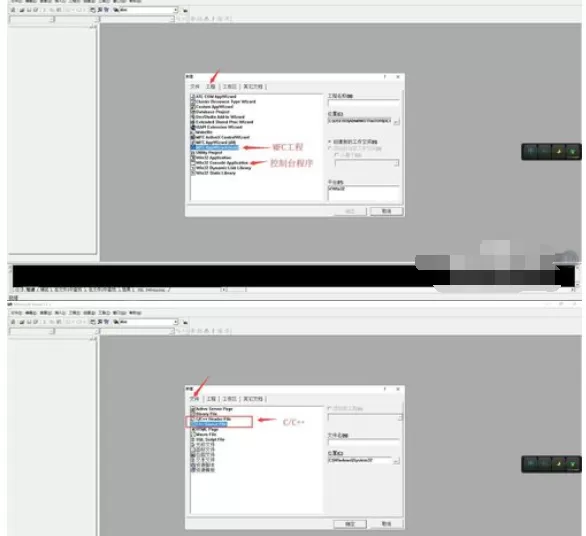The image size is (586, 536).
Task: Click the MFC ActiveX ControlWizard icon
Action: tap(193, 137)
